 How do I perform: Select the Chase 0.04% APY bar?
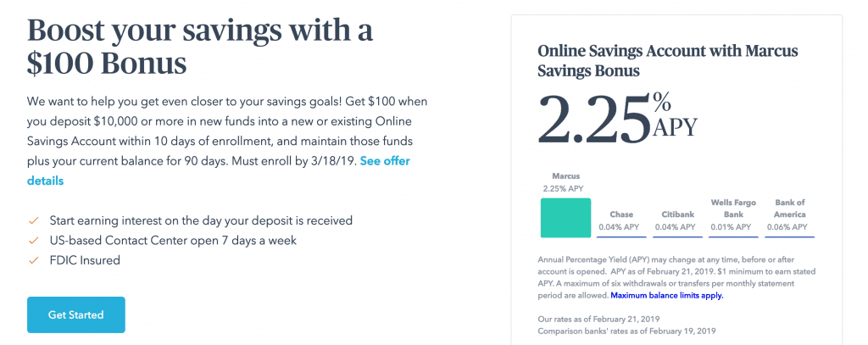click(x=621, y=236)
